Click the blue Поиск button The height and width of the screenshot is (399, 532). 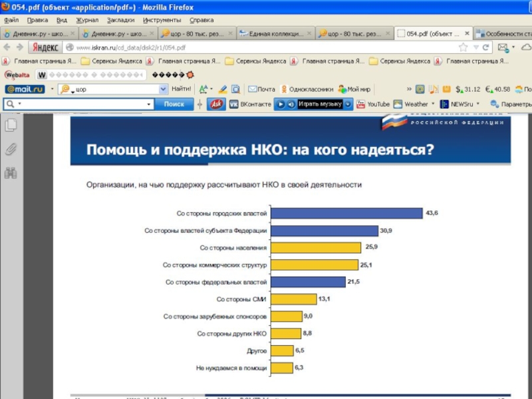[174, 104]
